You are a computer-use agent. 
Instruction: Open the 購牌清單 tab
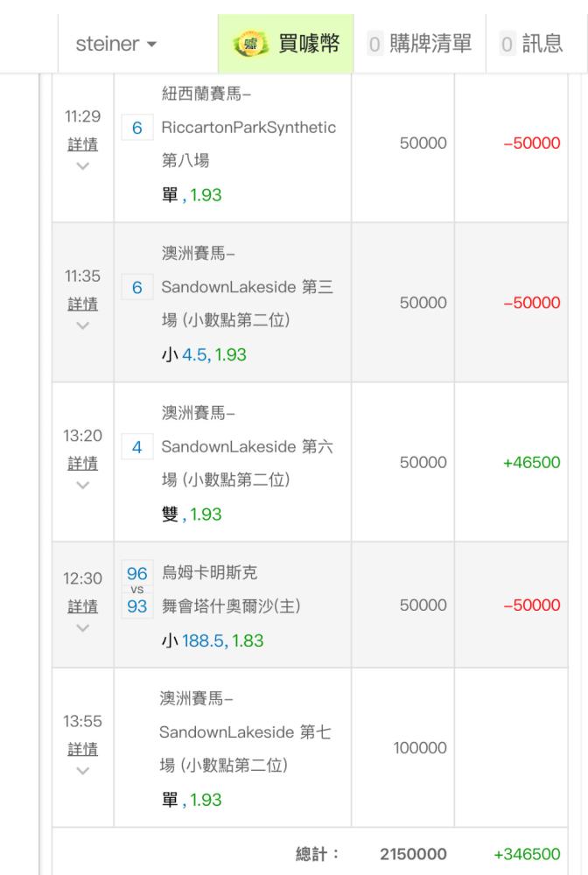click(x=419, y=44)
